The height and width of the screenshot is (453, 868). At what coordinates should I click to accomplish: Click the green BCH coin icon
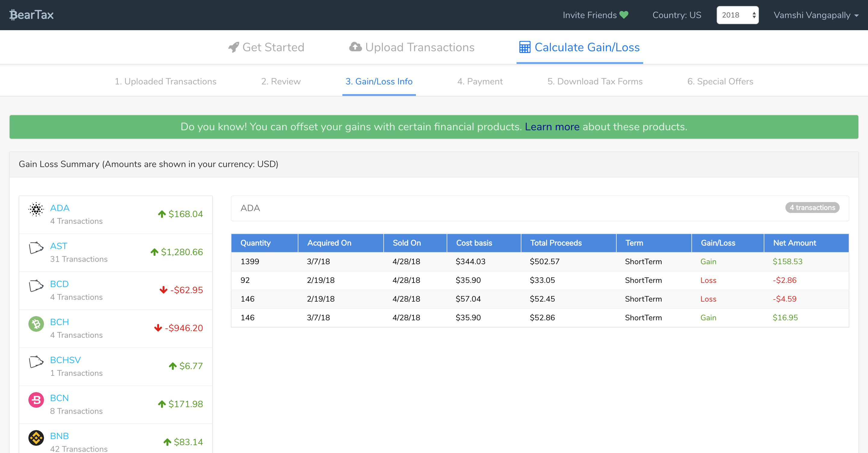pos(36,324)
